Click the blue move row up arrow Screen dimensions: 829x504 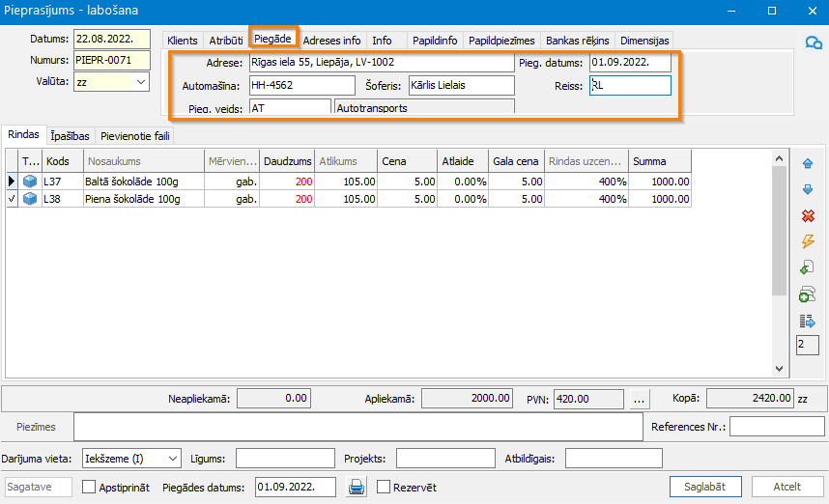pyautogui.click(x=808, y=163)
